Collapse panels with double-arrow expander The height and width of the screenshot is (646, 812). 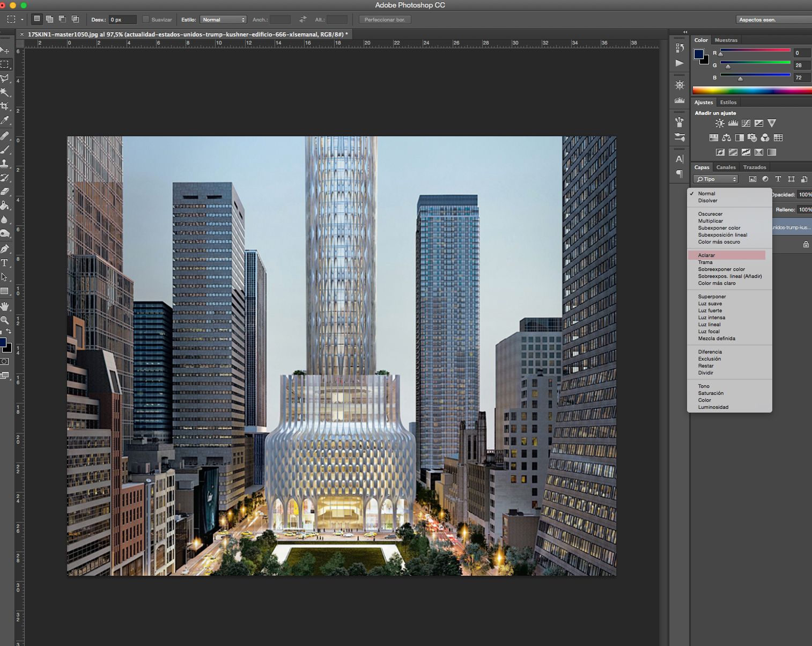(685, 32)
